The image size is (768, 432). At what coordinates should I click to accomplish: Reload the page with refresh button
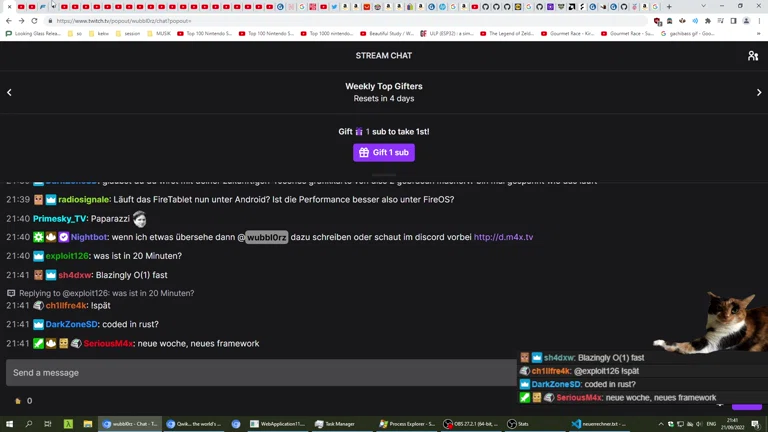[34, 21]
